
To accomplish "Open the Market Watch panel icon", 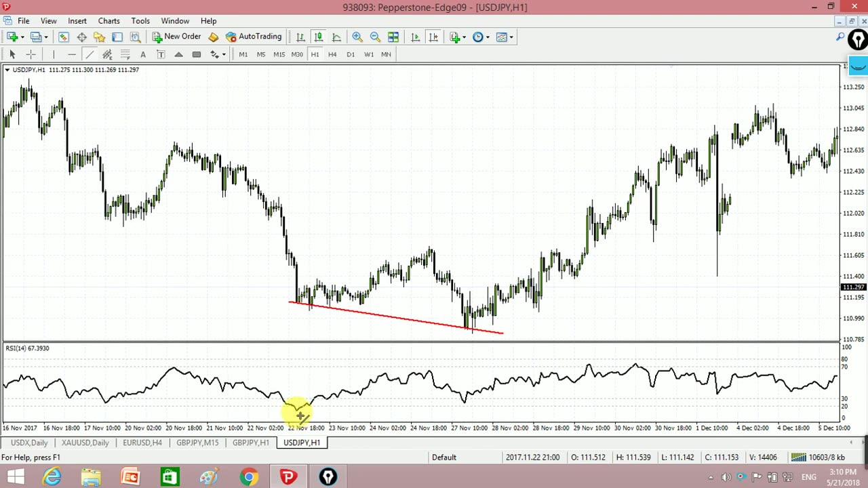I will [x=63, y=37].
